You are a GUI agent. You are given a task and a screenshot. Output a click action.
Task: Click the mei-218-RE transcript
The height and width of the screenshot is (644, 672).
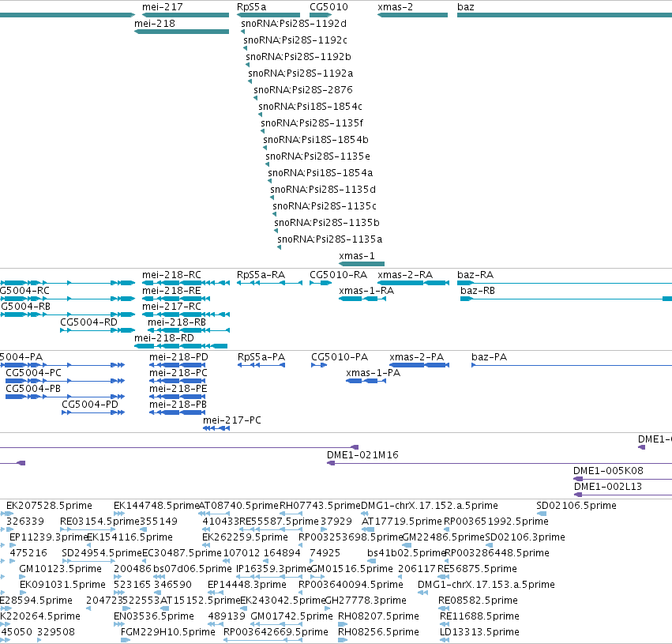pos(176,299)
